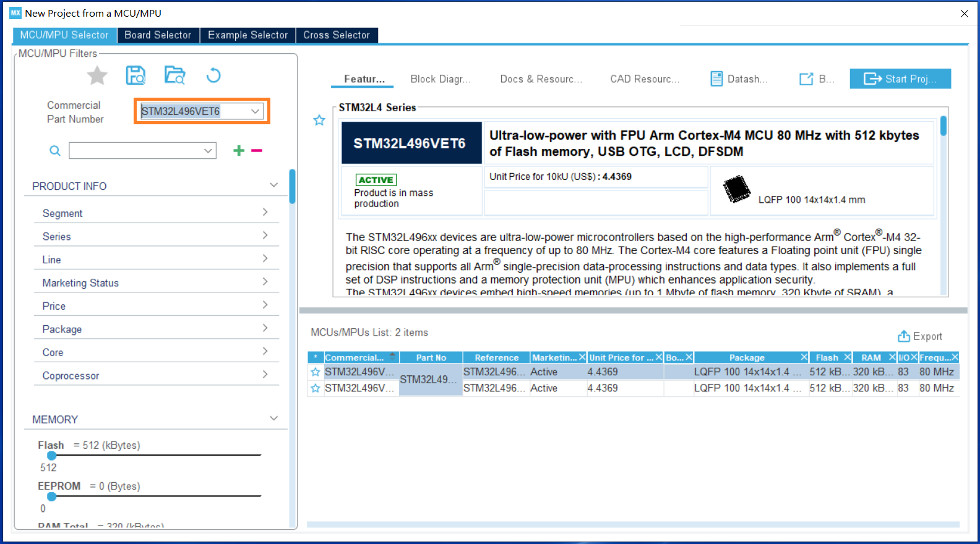This screenshot has height=544, width=980.
Task: Adjust EEPROM slider handle
Action: click(x=52, y=496)
